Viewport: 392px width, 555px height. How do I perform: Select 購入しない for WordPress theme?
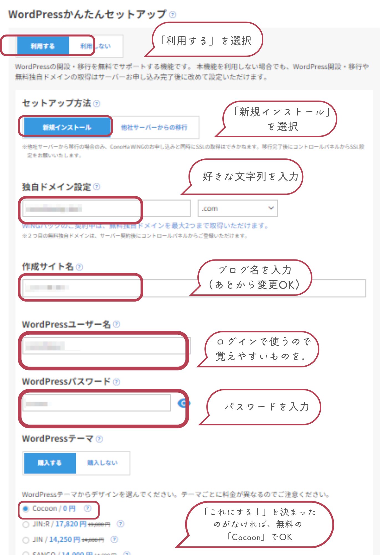click(x=103, y=463)
